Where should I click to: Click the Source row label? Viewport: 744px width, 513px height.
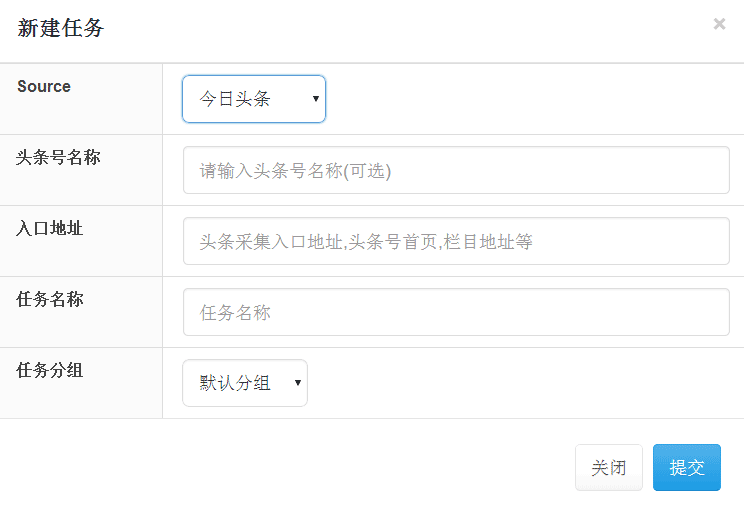[x=44, y=86]
